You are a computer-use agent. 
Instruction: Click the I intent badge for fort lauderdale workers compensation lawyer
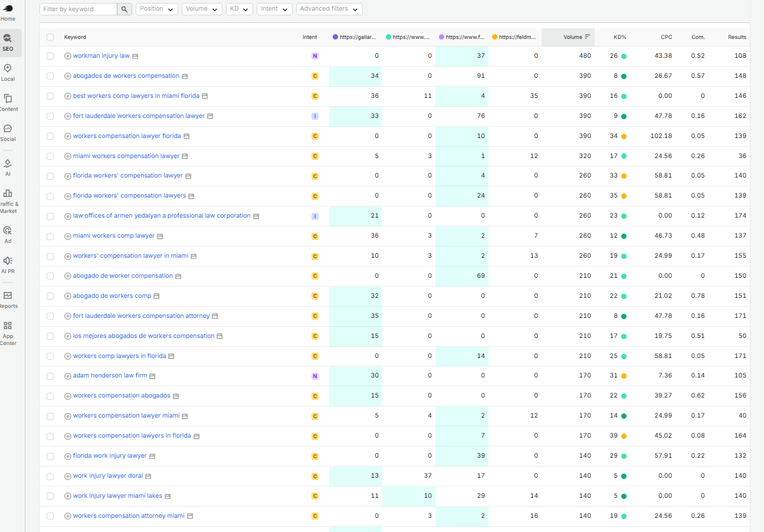point(314,116)
